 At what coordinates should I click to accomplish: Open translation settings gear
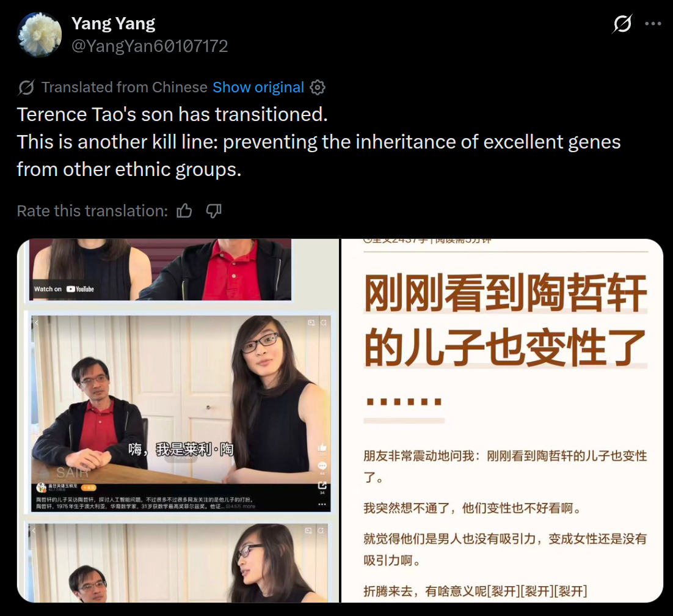coord(317,87)
